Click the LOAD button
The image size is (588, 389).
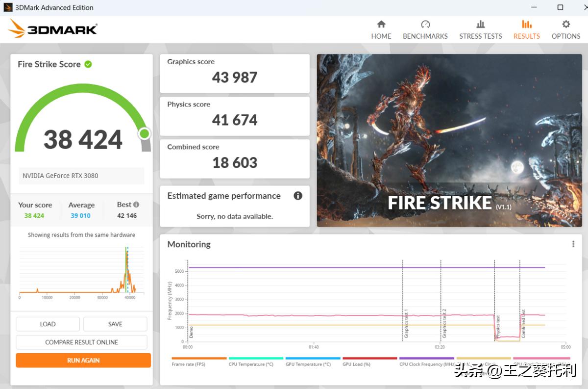pos(48,324)
